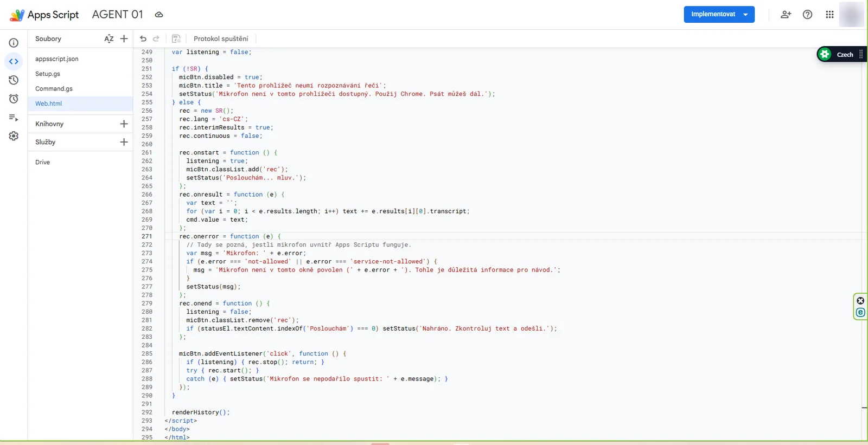The image size is (868, 445).
Task: Click the green extension icon beside Czech
Action: [825, 54]
